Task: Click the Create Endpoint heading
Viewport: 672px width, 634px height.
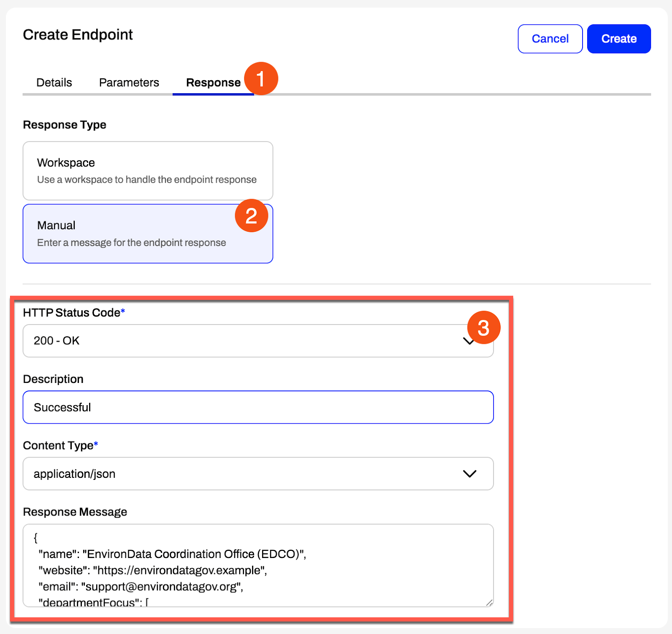Action: tap(78, 34)
